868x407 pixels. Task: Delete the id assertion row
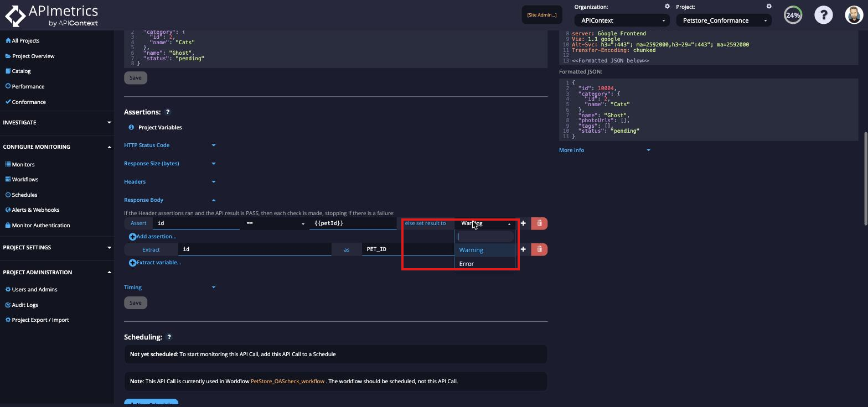click(x=539, y=223)
